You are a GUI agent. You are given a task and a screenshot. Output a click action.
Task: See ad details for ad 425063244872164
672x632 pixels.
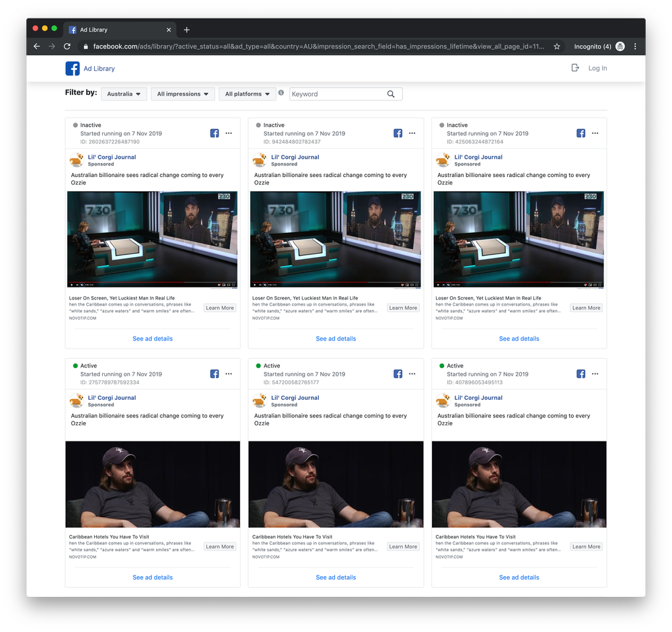pyautogui.click(x=519, y=339)
